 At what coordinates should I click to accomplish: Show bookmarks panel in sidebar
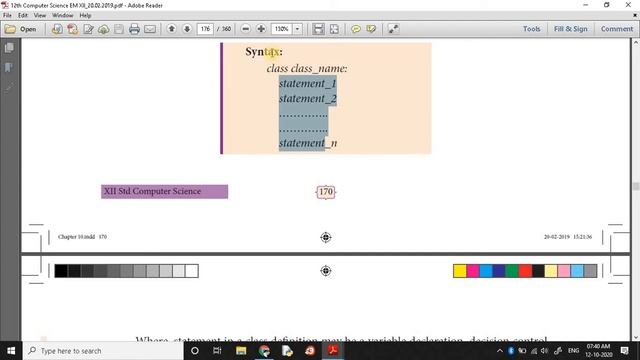[9, 67]
